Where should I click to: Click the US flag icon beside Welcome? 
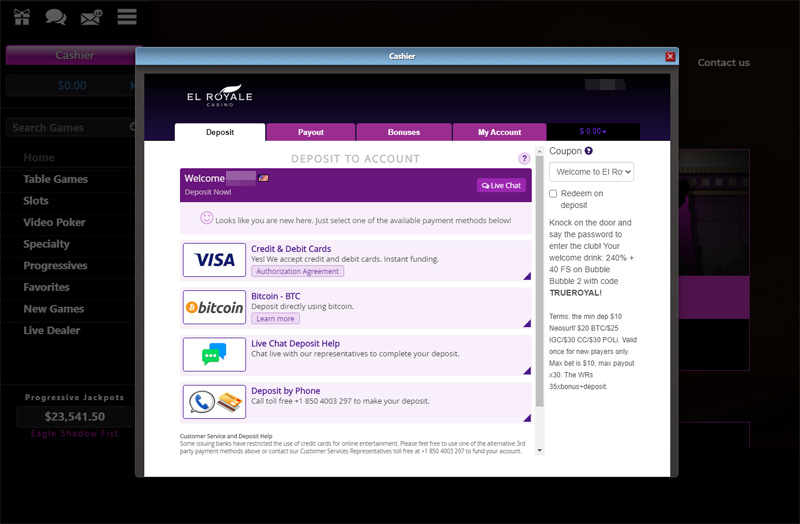tap(263, 178)
